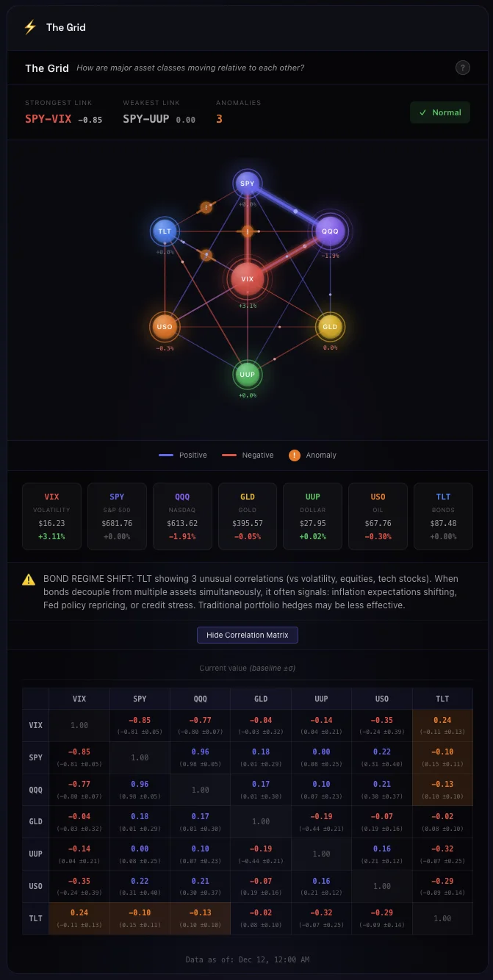Screen dimensions: 493x980
Task: Select the SPY node at top of graph
Action: point(248,183)
